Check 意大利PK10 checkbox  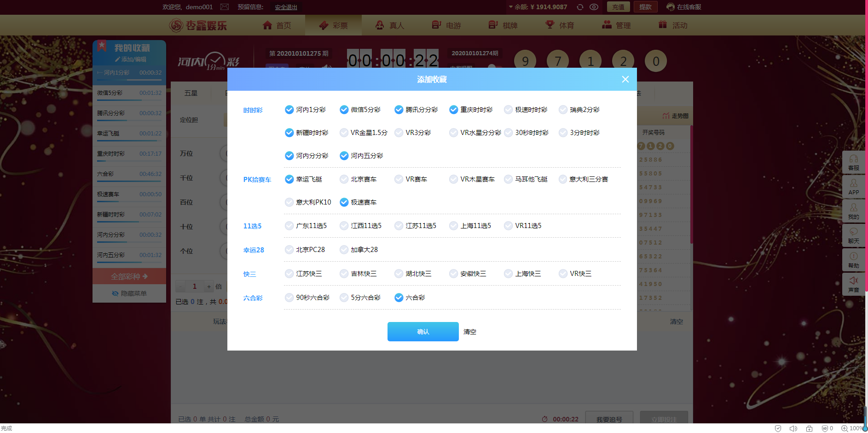(x=289, y=202)
